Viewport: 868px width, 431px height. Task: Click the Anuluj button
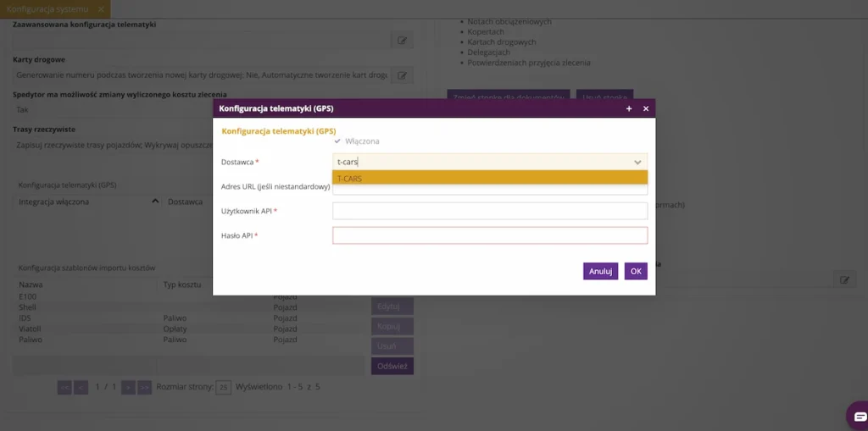(600, 271)
